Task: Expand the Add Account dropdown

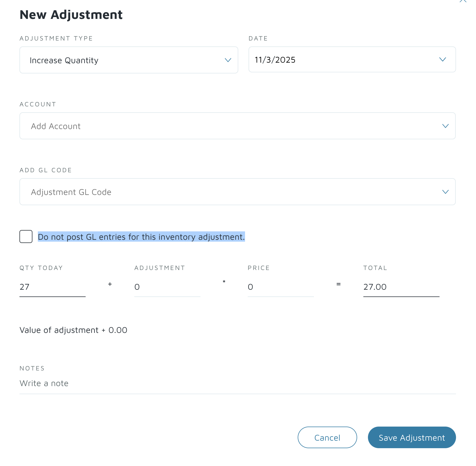Action: point(237,126)
